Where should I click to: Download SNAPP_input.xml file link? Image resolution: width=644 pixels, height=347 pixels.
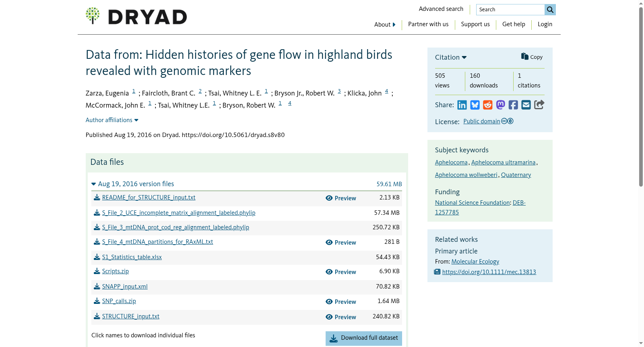point(125,287)
